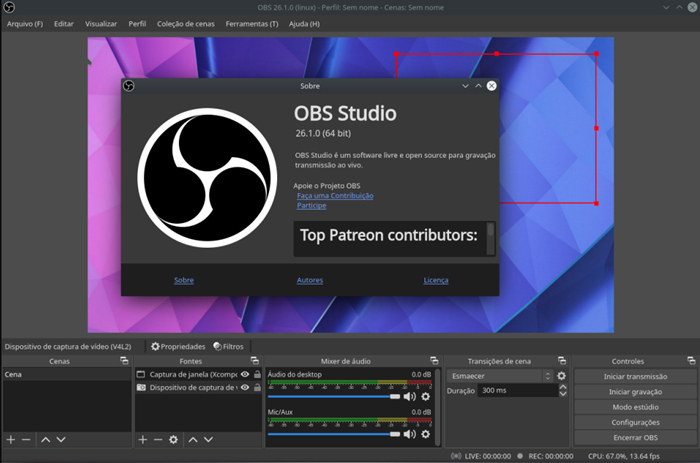Click the Iniciar gravação button

635,392
